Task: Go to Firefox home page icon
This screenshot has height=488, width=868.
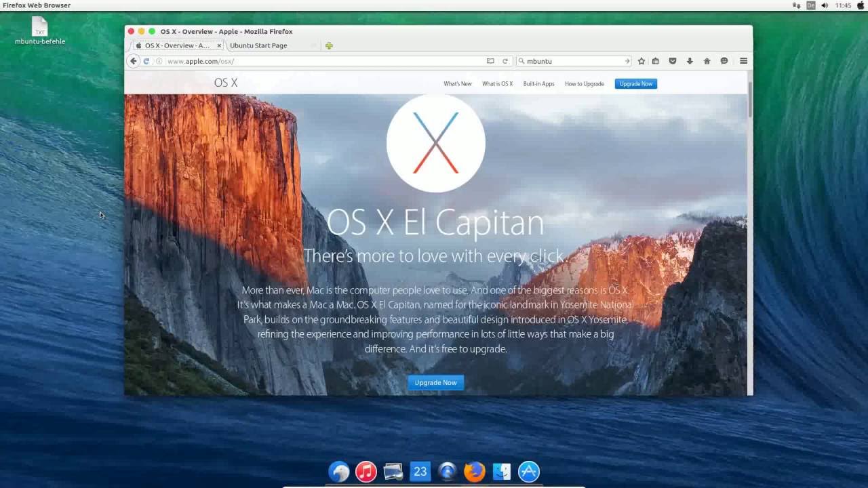Action: click(x=707, y=61)
